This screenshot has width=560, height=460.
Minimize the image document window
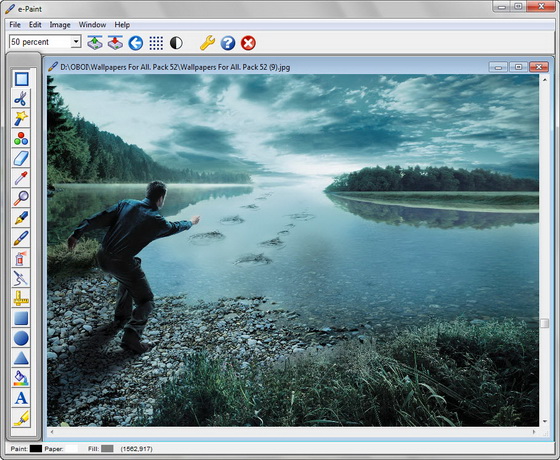point(498,67)
